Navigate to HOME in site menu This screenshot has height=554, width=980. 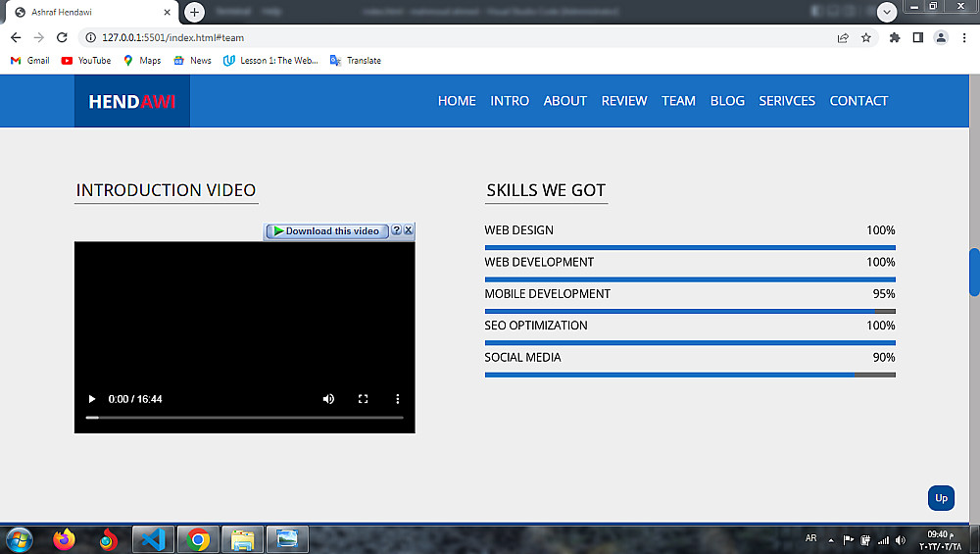click(x=457, y=101)
